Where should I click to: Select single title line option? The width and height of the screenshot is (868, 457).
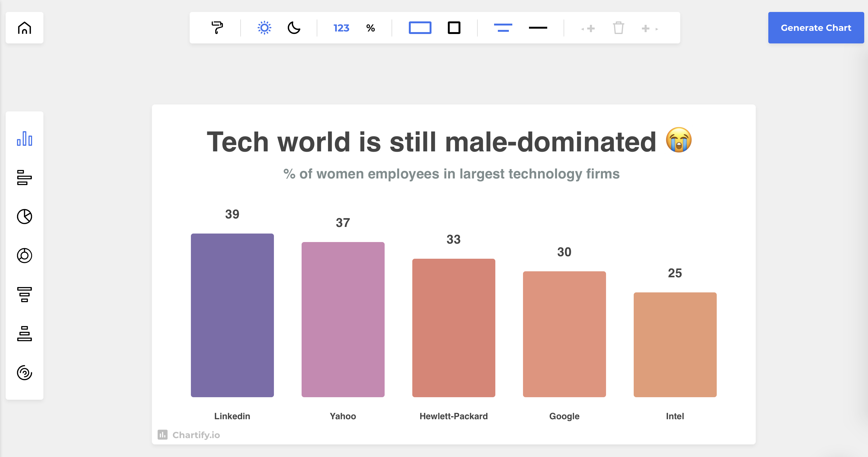538,28
